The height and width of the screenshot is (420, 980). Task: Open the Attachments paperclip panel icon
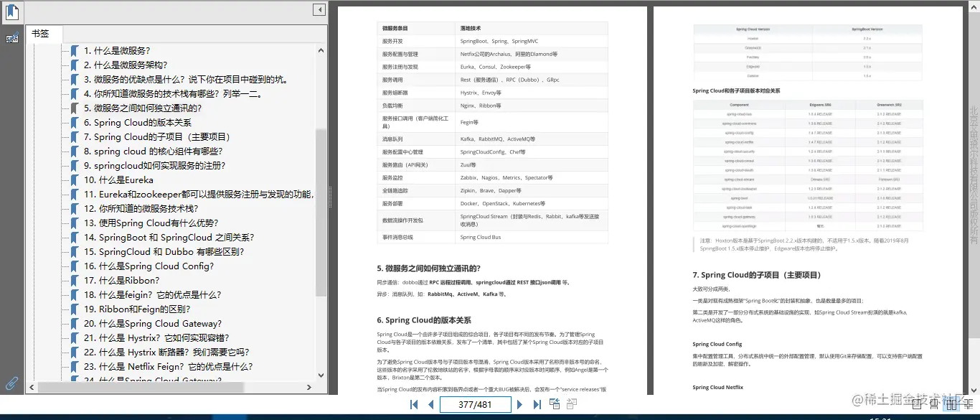coord(12,383)
